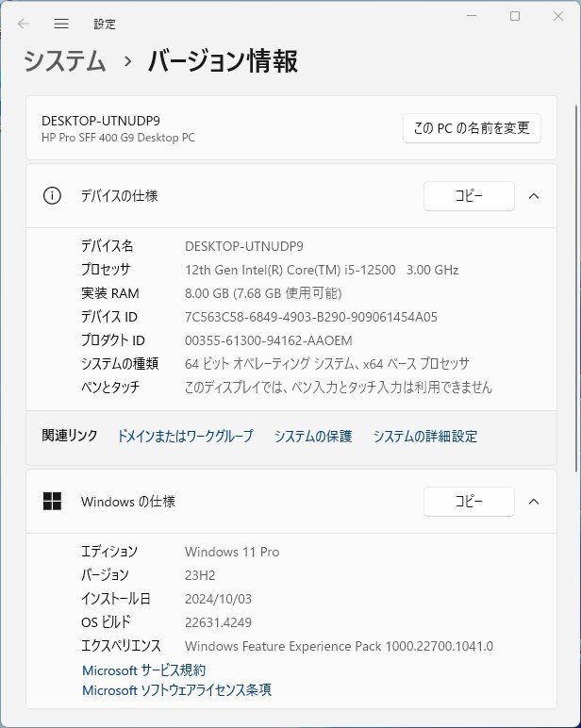Select processor text 12th Gen Intel i5-12500
This screenshot has width=581, height=728.
pyautogui.click(x=322, y=270)
